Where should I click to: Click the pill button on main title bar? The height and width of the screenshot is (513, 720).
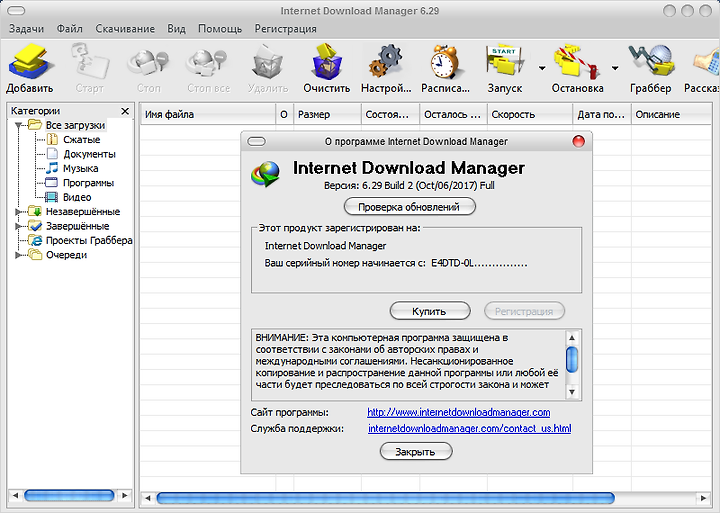(17, 11)
